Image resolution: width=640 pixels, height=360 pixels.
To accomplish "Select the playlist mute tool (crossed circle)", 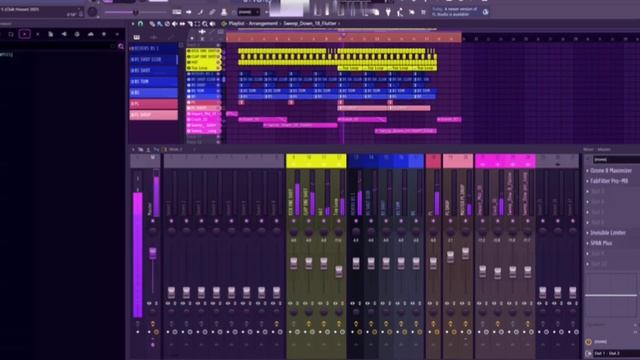I will tap(167, 24).
